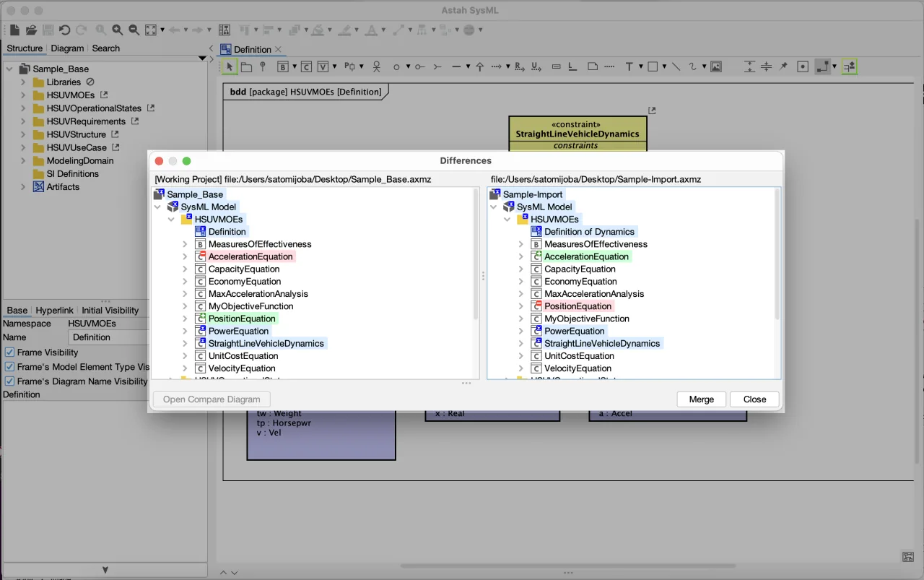924x580 pixels.
Task: Click the Name field containing Definition
Action: point(108,337)
